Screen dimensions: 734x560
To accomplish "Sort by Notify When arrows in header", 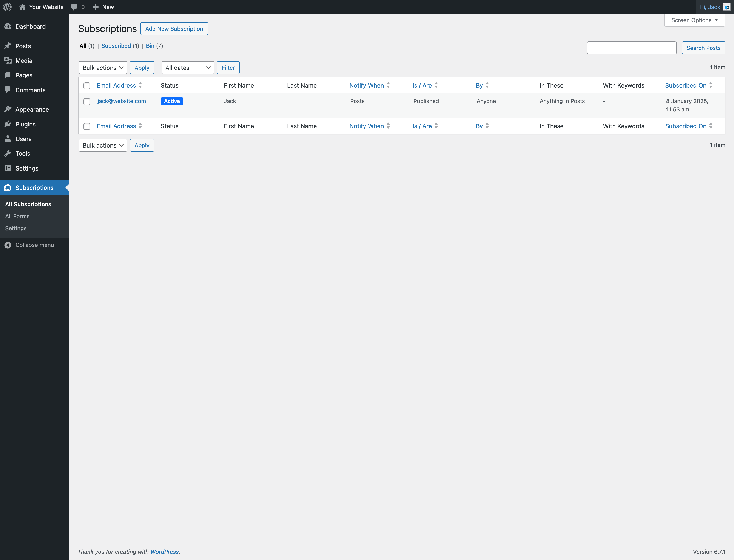I will coord(388,85).
